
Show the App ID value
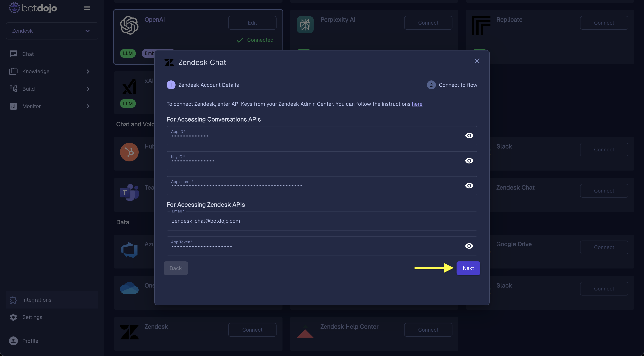[x=469, y=136]
